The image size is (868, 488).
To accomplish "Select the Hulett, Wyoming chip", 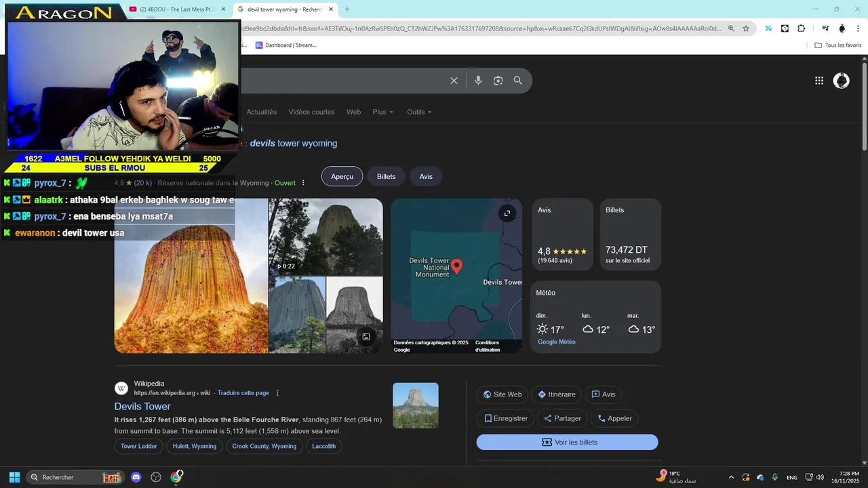I will click(x=195, y=447).
